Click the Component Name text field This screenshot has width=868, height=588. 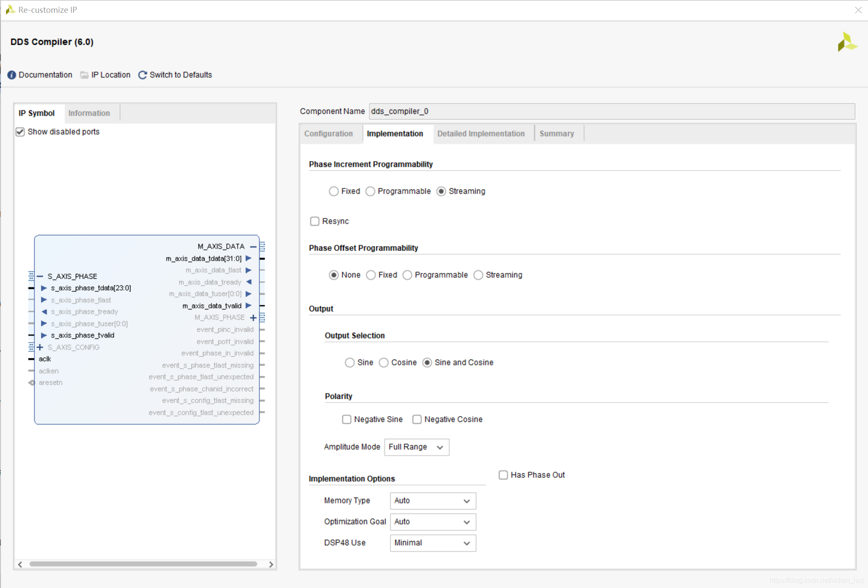(x=611, y=111)
